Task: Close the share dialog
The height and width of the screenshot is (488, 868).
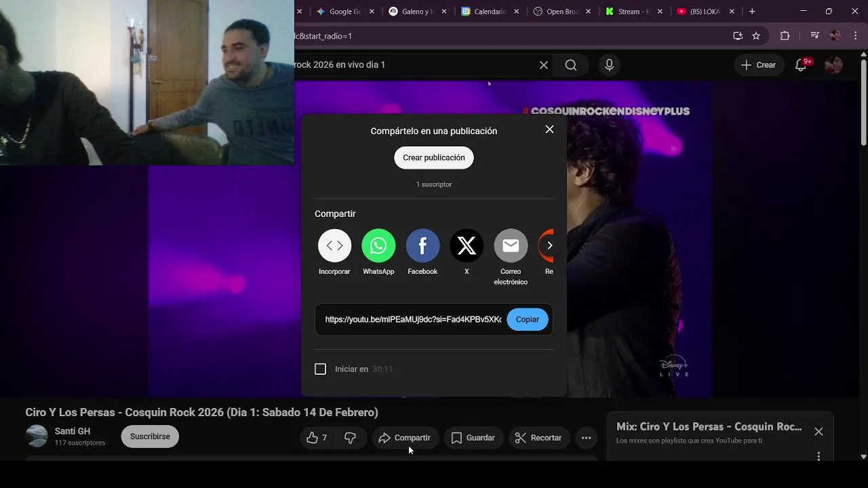Action: pyautogui.click(x=550, y=129)
